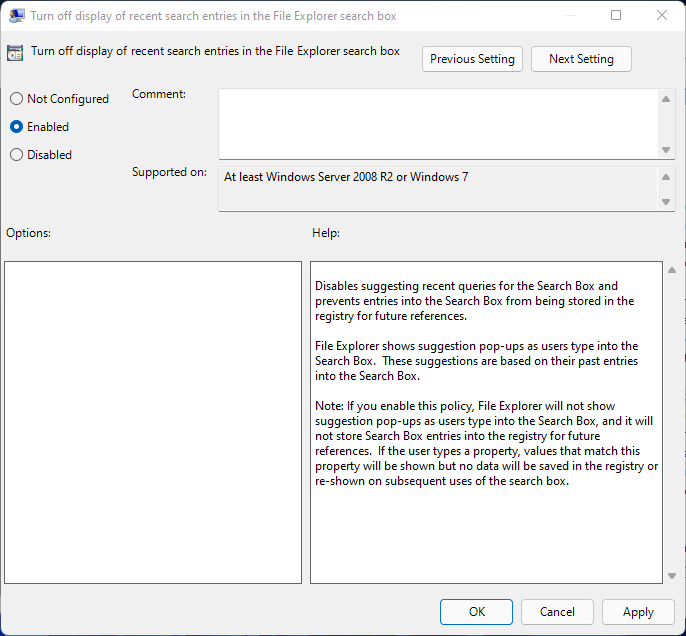Cancel the policy setting dialog
Screen dimensions: 686x636
pyautogui.click(x=557, y=612)
